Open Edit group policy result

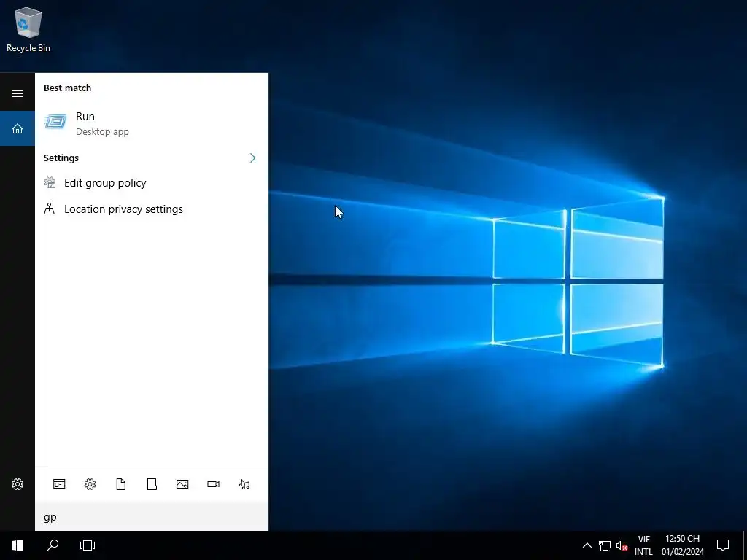pos(152,183)
